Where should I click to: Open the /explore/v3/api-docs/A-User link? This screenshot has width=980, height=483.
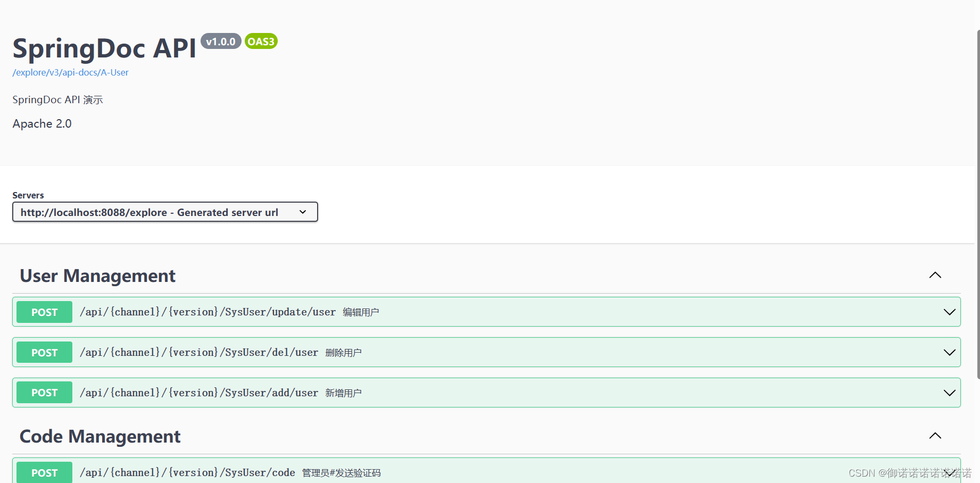tap(70, 72)
